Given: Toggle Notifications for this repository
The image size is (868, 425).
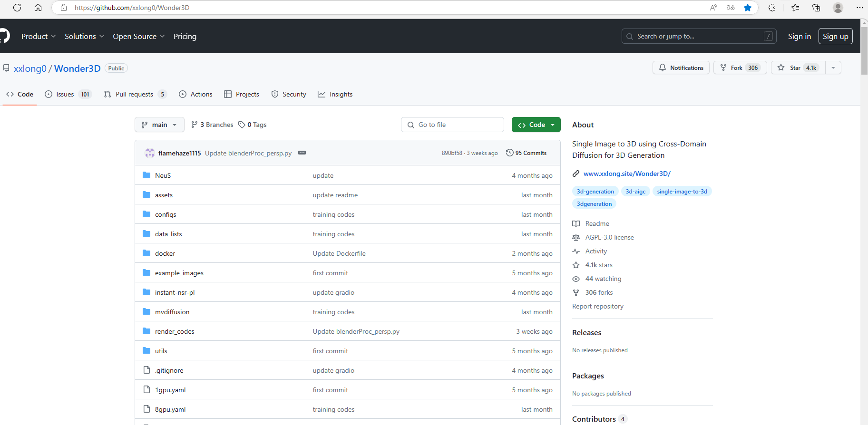Looking at the screenshot, I should [681, 68].
